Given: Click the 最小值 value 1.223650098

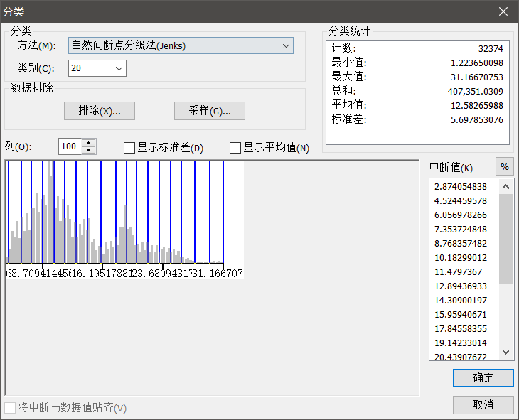Looking at the screenshot, I should [x=477, y=63].
